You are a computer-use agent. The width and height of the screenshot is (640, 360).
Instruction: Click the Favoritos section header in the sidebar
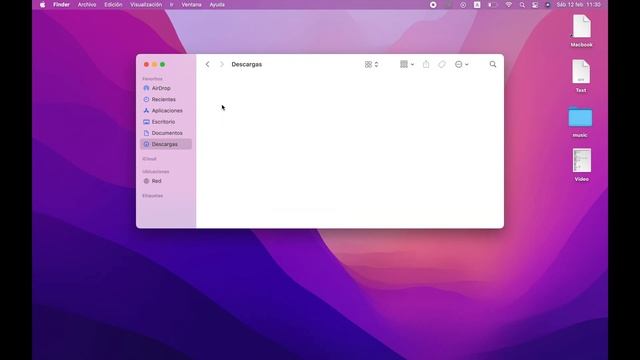tap(152, 78)
